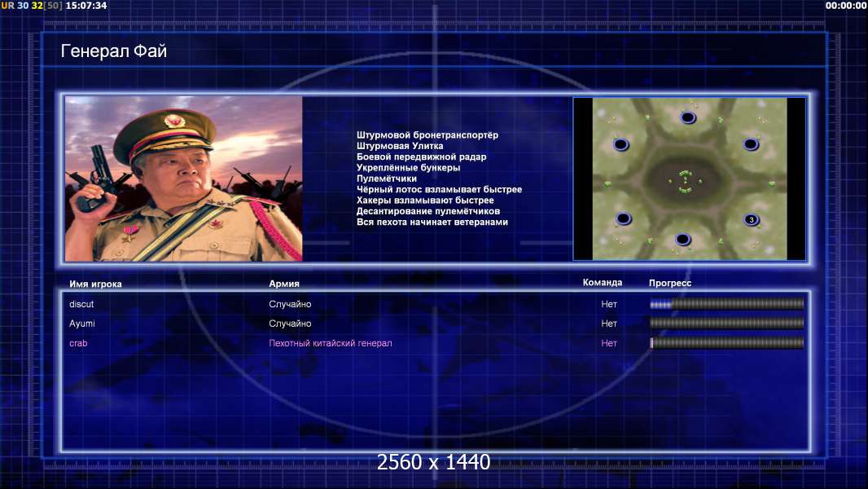Click the 'Генерал Фай' title
Screen dimensions: 868x489
click(113, 51)
